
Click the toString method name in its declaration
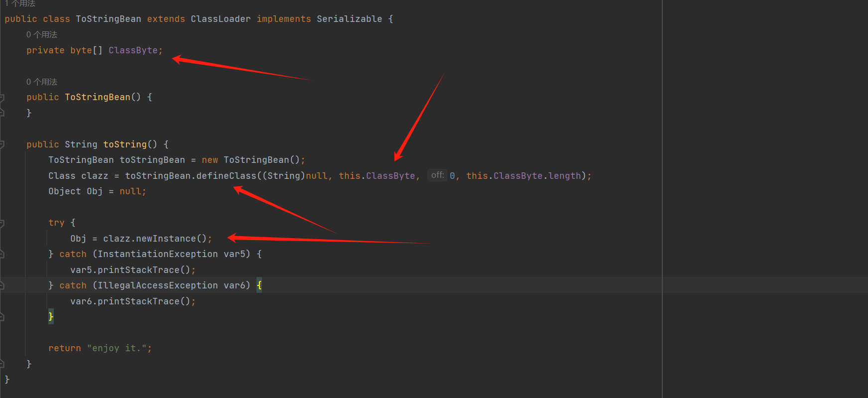[x=125, y=144]
